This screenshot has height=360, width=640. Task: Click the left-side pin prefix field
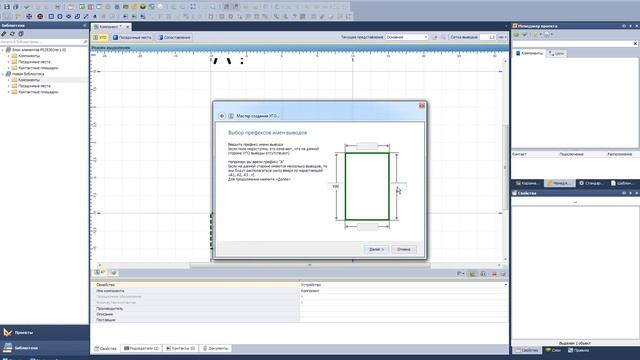click(x=335, y=186)
